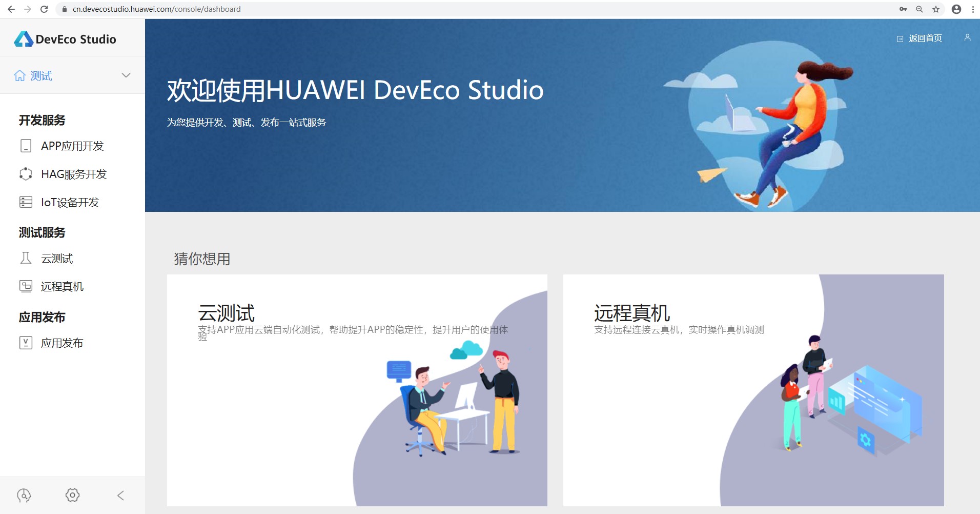
Task: Click the home icon beside 测试
Action: (19, 76)
